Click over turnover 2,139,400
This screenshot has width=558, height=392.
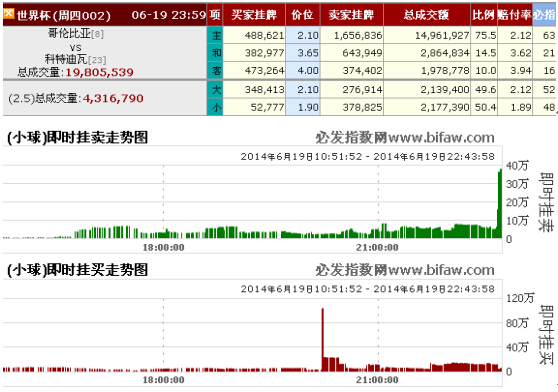pyautogui.click(x=445, y=90)
